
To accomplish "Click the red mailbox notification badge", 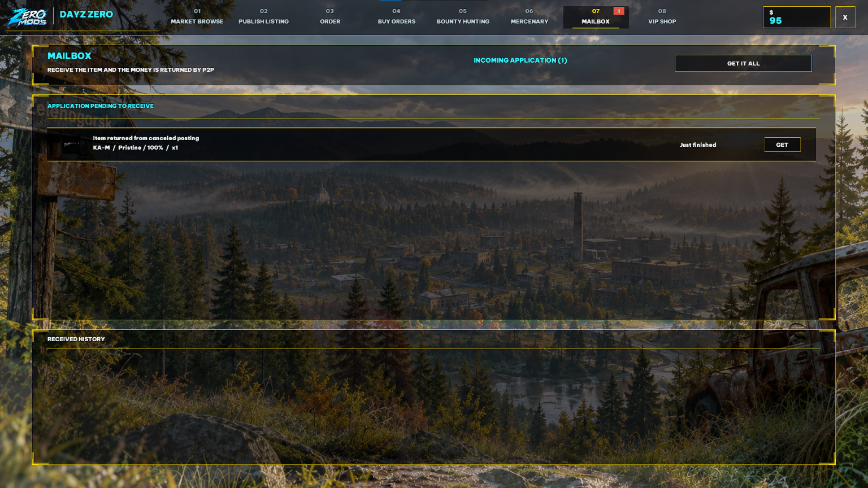I will pyautogui.click(x=619, y=11).
